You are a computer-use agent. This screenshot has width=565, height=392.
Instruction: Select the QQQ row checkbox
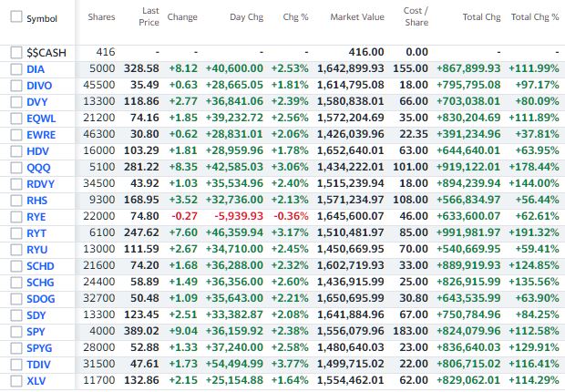16,167
